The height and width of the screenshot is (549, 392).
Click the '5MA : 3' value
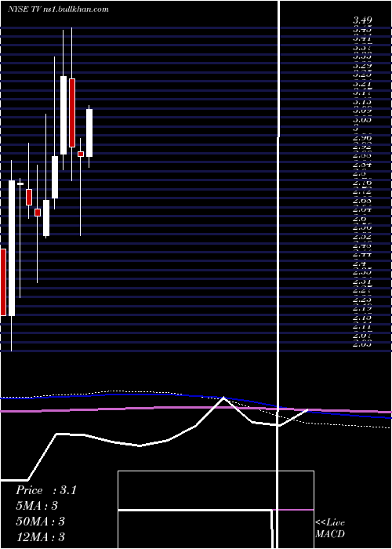(36, 506)
